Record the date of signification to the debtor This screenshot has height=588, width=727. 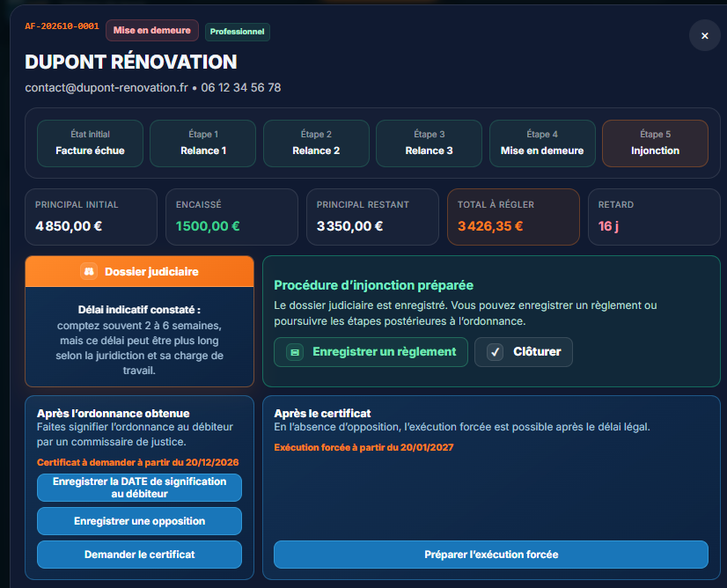(x=140, y=488)
